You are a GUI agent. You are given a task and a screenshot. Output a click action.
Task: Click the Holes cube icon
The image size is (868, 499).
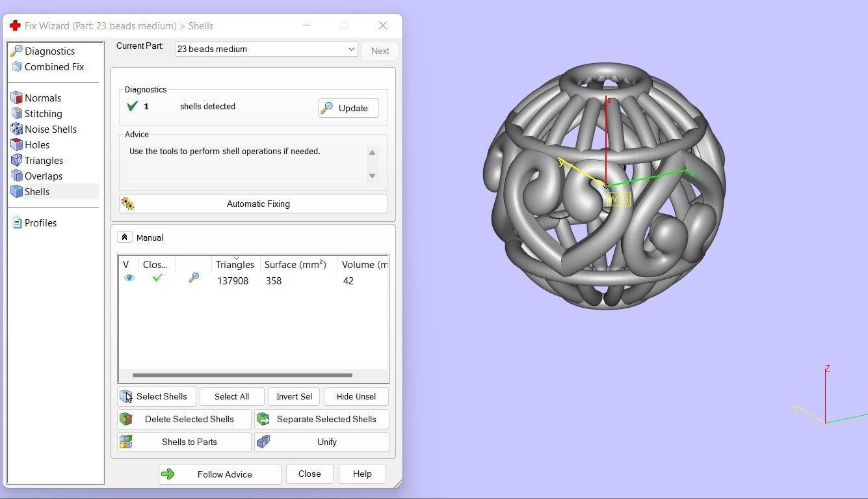coord(17,144)
